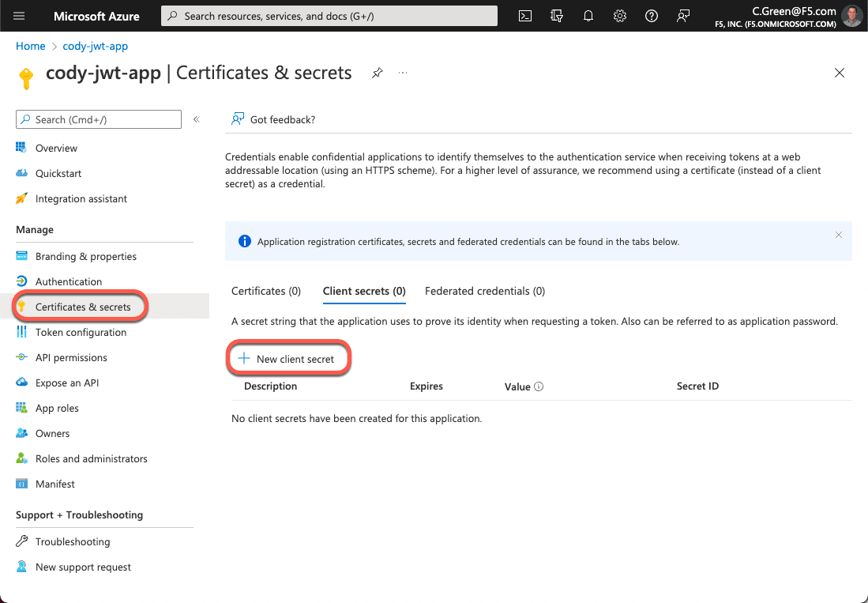Open API permissions in the sidebar
Image resolution: width=868 pixels, height=603 pixels.
coord(71,358)
